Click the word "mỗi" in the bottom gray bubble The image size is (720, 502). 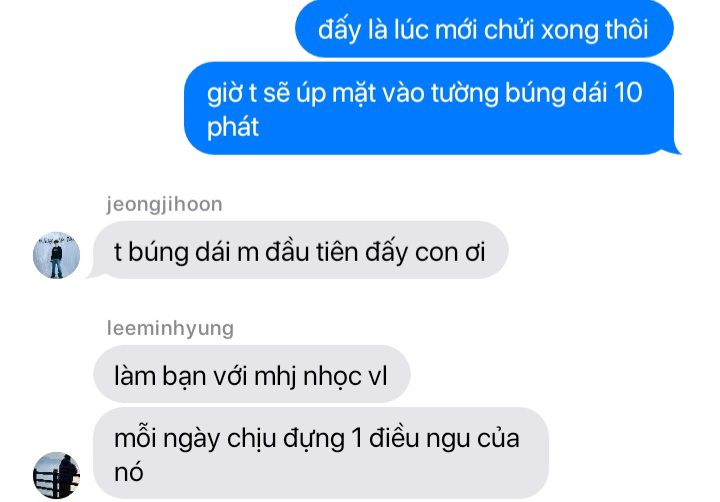pyautogui.click(x=135, y=438)
